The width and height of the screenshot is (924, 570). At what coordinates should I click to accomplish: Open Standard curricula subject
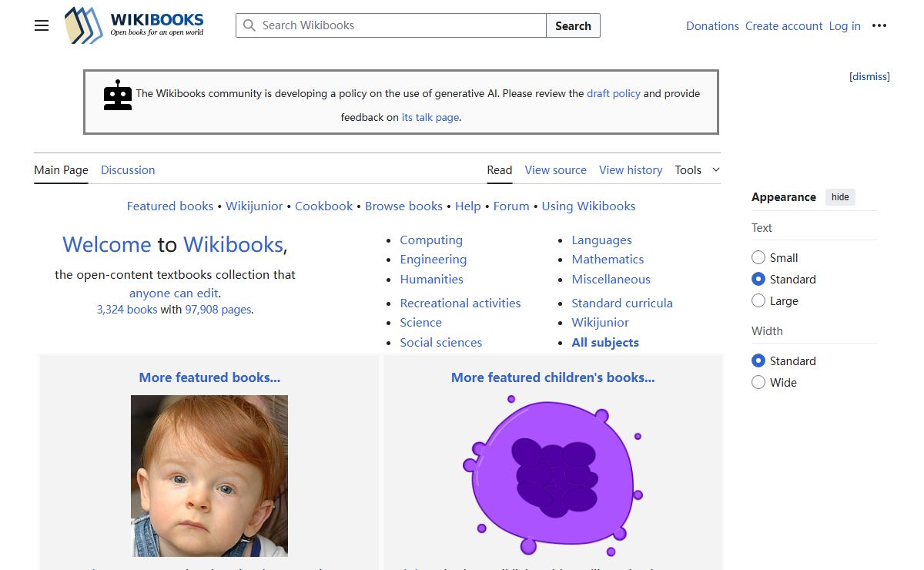[x=622, y=303]
